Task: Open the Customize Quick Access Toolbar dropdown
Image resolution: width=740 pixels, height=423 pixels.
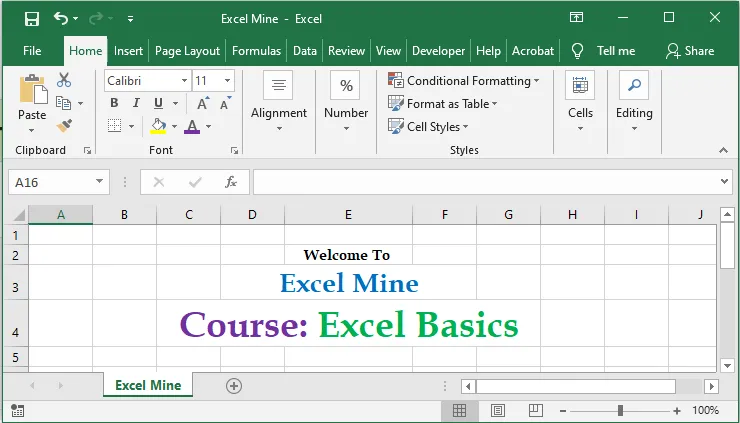Action: (130, 19)
